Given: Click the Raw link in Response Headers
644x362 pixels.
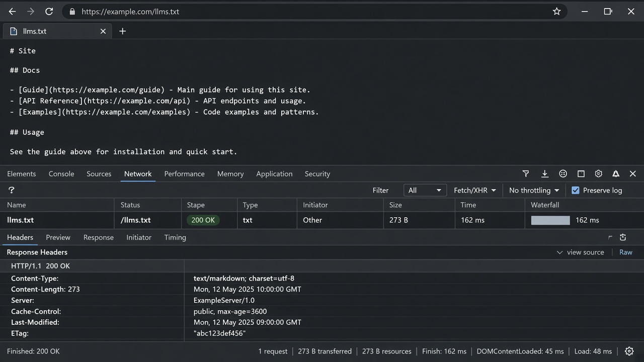Looking at the screenshot, I should [626, 252].
